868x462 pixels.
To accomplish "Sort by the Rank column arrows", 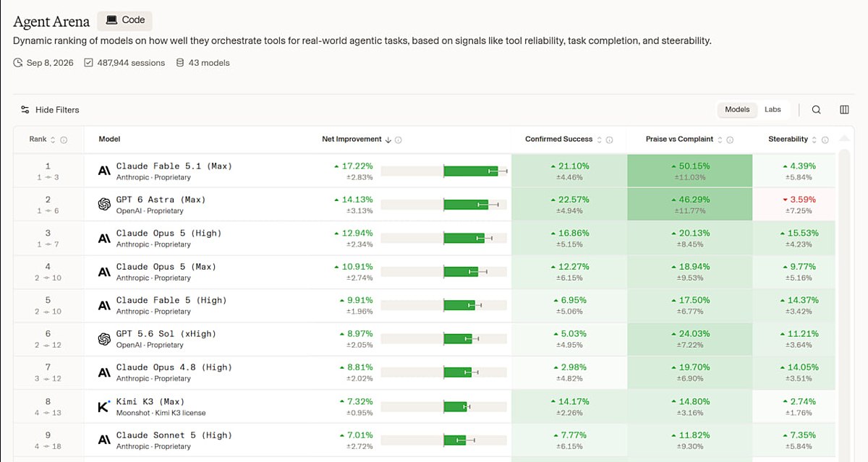I will click(x=54, y=140).
